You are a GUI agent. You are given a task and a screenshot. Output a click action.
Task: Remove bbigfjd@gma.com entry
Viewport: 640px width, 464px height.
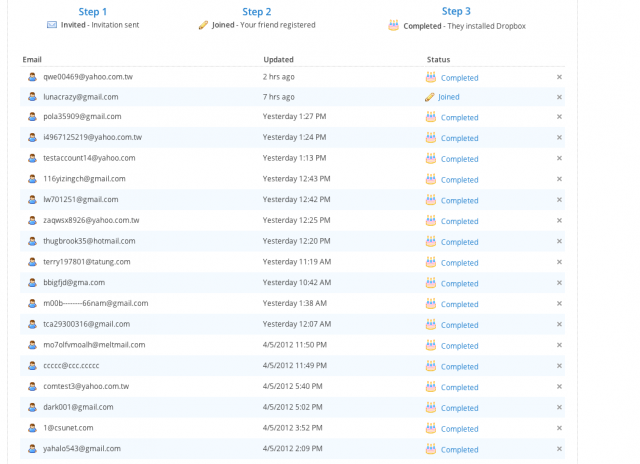pos(559,283)
